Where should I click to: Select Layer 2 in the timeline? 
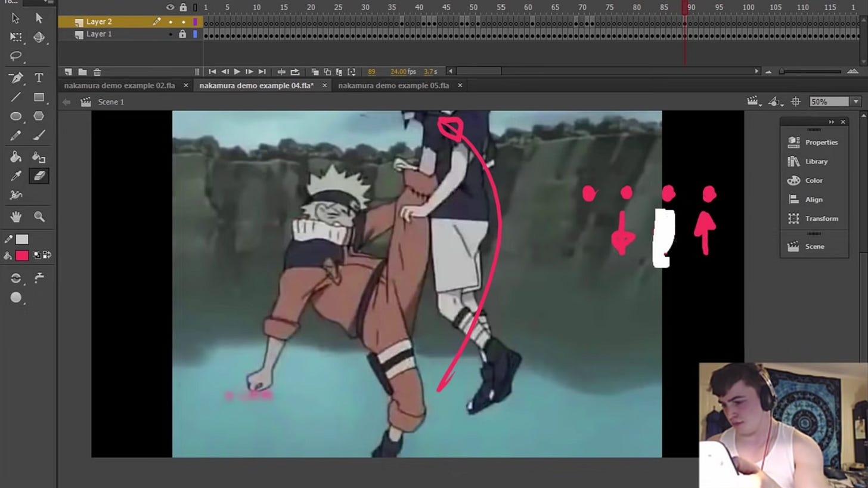(99, 21)
